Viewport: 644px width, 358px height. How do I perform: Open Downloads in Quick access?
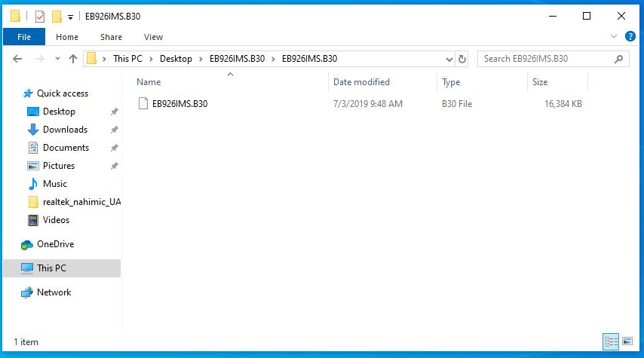(65, 130)
